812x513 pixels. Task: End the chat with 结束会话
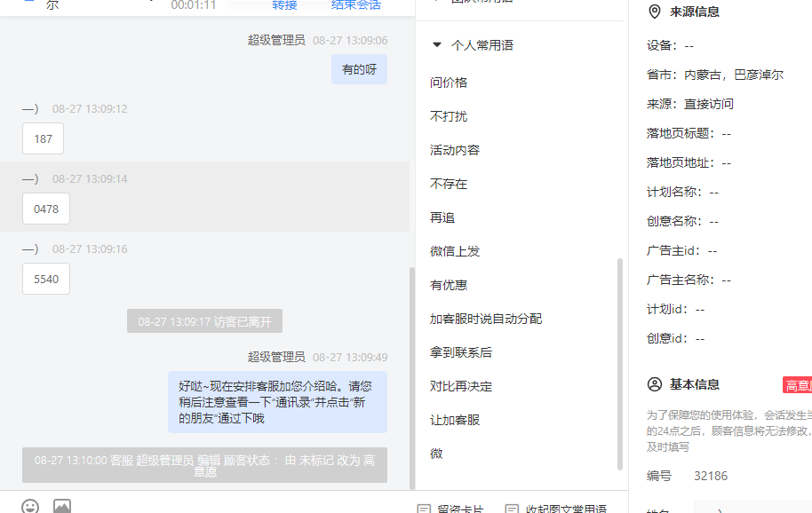click(356, 5)
